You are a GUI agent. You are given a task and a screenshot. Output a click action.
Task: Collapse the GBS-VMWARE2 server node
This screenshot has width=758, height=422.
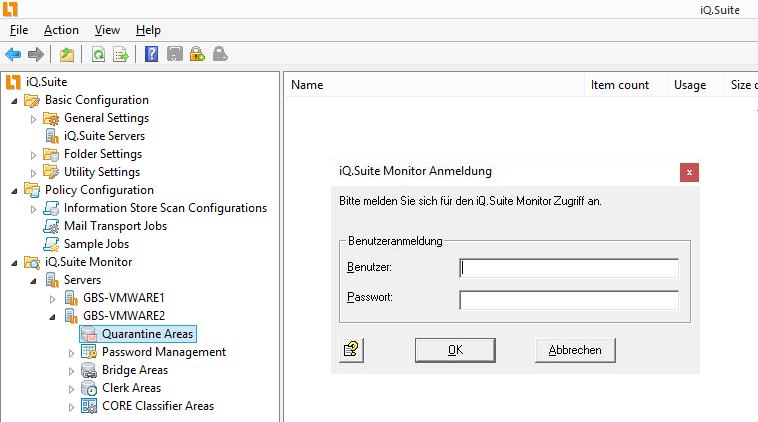(53, 316)
